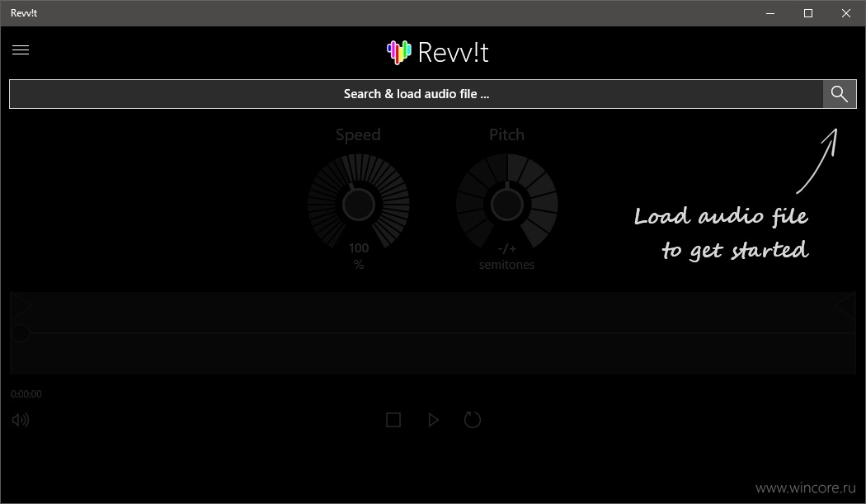Image resolution: width=866 pixels, height=504 pixels.
Task: Click the Stop playback button
Action: 393,420
